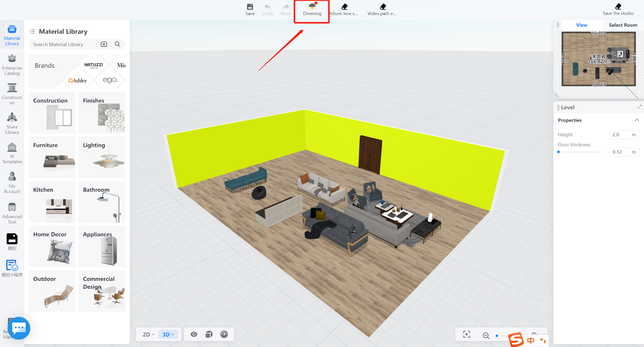Open the Kitchen category

[52, 202]
